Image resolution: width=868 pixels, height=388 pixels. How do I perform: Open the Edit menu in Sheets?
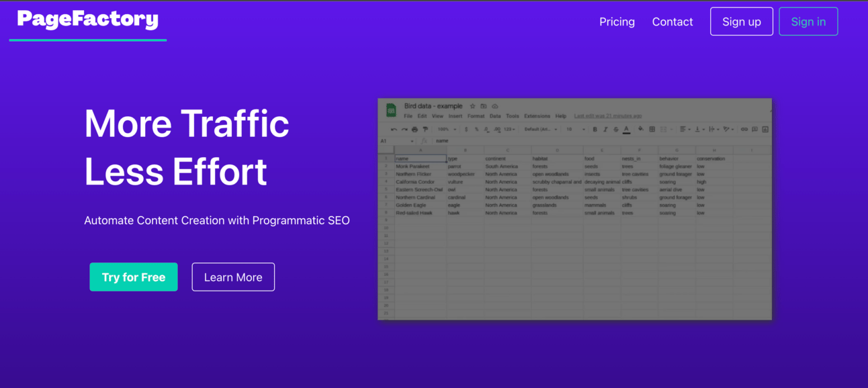(x=422, y=116)
